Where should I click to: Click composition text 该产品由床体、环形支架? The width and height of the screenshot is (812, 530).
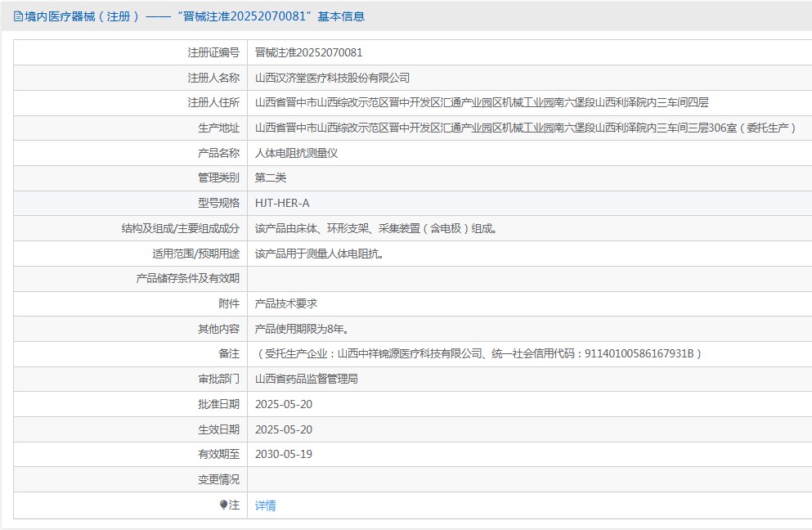[376, 228]
